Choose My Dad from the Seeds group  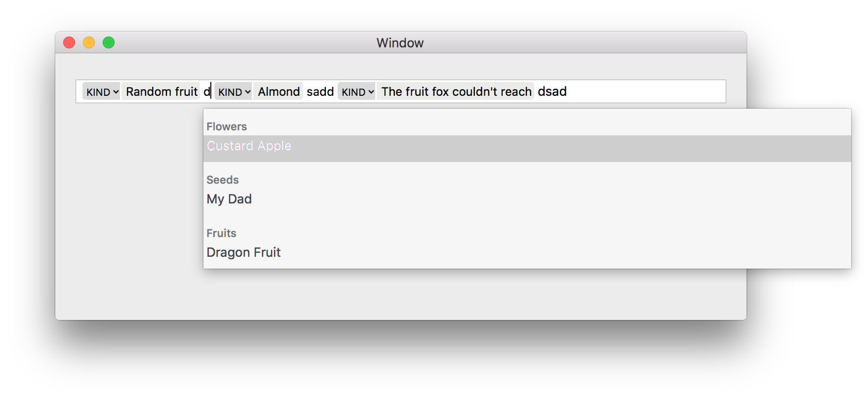[x=527, y=199]
